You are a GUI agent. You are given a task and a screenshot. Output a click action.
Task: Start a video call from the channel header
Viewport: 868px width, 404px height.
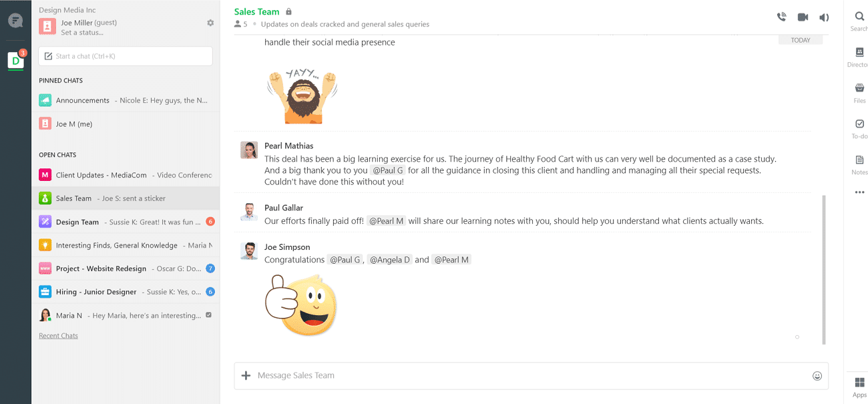(803, 16)
